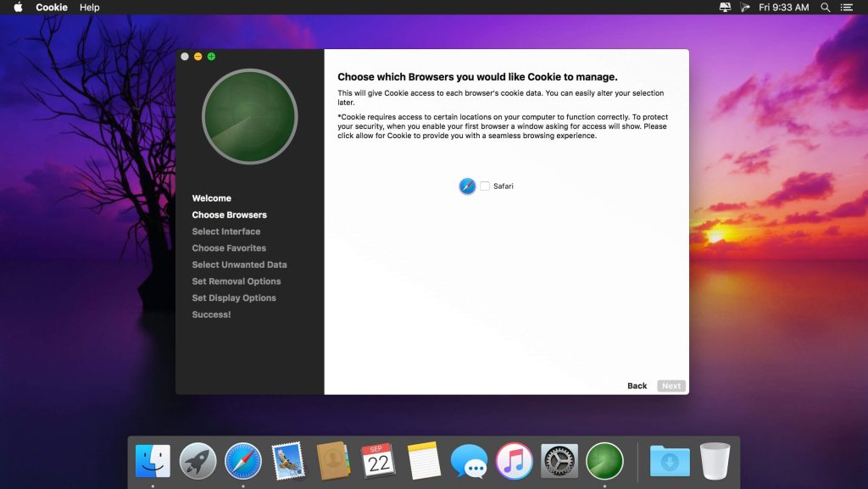Click the Back button
This screenshot has height=489, width=868.
[637, 386]
